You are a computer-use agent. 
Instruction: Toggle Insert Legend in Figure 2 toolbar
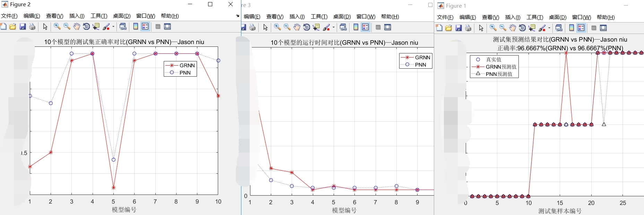click(x=145, y=27)
